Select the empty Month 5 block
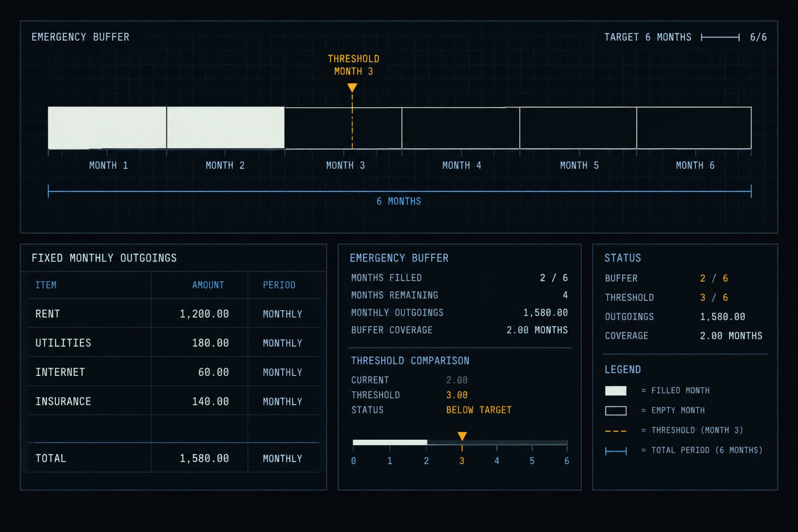The image size is (798, 532). (578, 128)
